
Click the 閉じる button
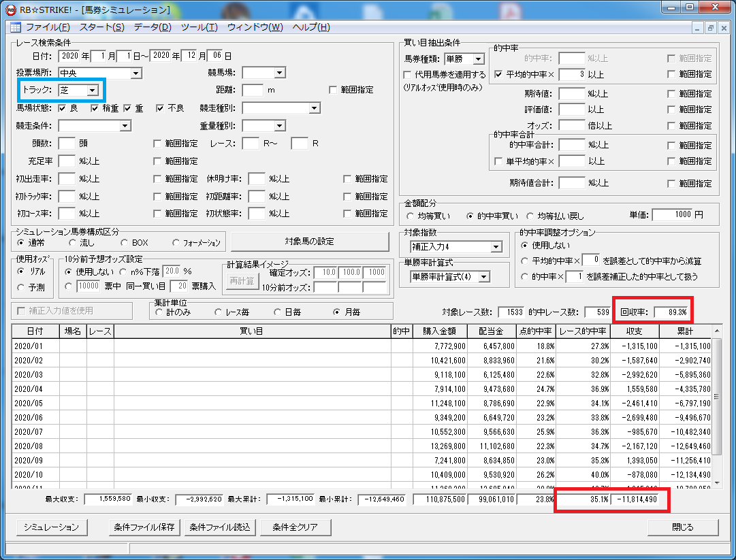(x=682, y=527)
